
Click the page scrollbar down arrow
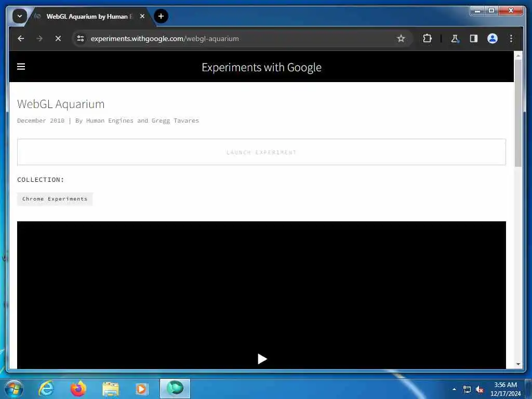(518, 364)
